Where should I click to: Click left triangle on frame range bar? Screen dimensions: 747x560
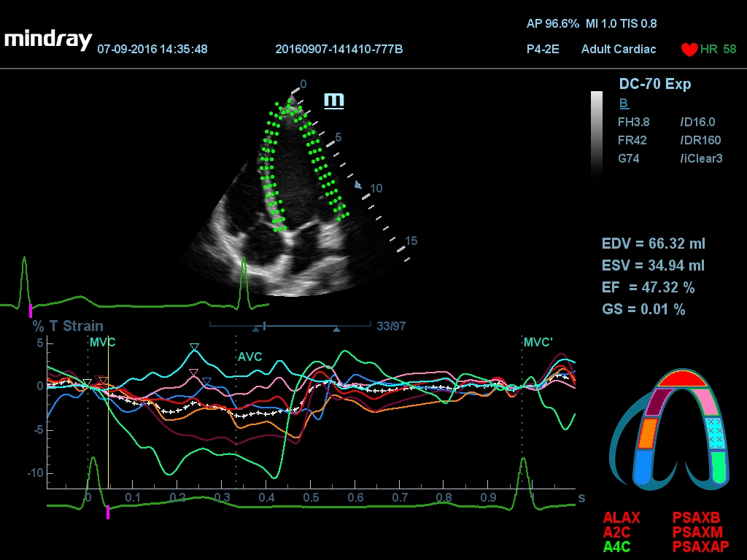[255, 330]
